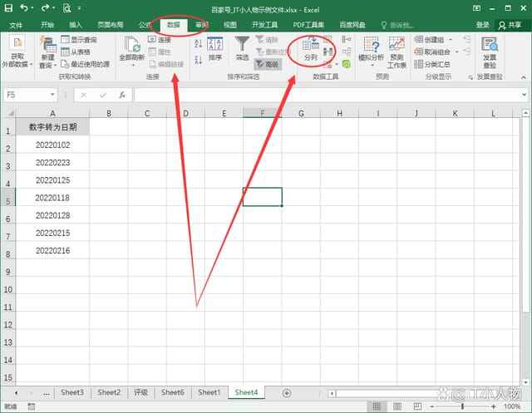Zoom in with the plus button

click(x=493, y=406)
